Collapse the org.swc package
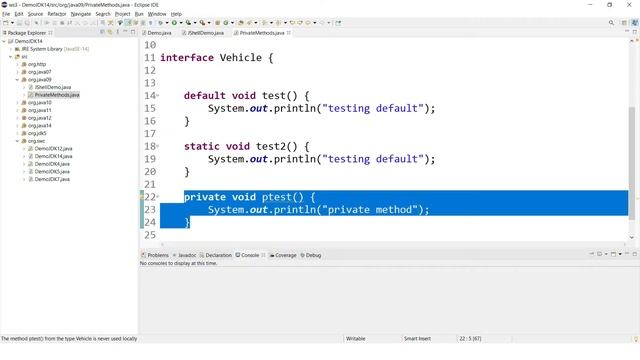Screen dimensions: 640x360 [18, 141]
